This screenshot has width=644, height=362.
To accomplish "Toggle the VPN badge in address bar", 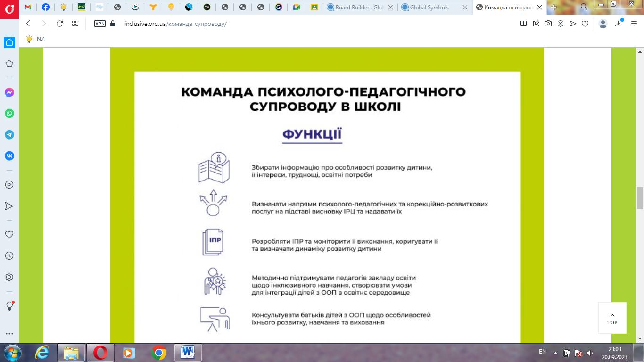I will click(x=100, y=24).
